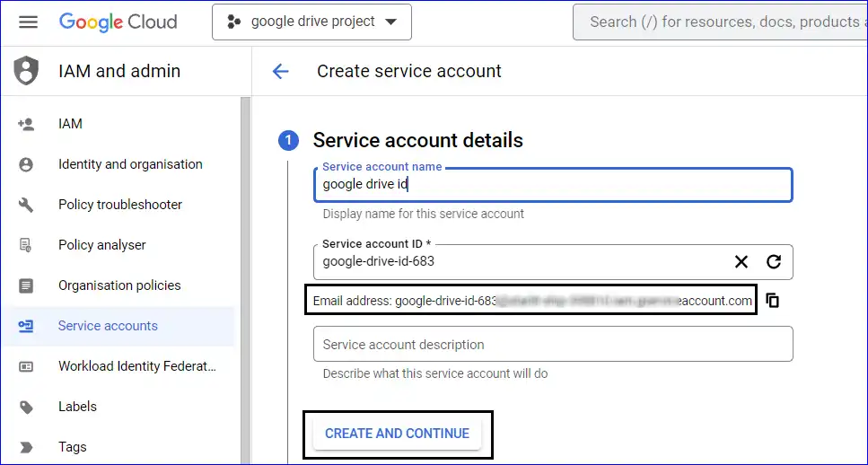Focus the resources search bar
Screen dimensions: 868x465
720,22
